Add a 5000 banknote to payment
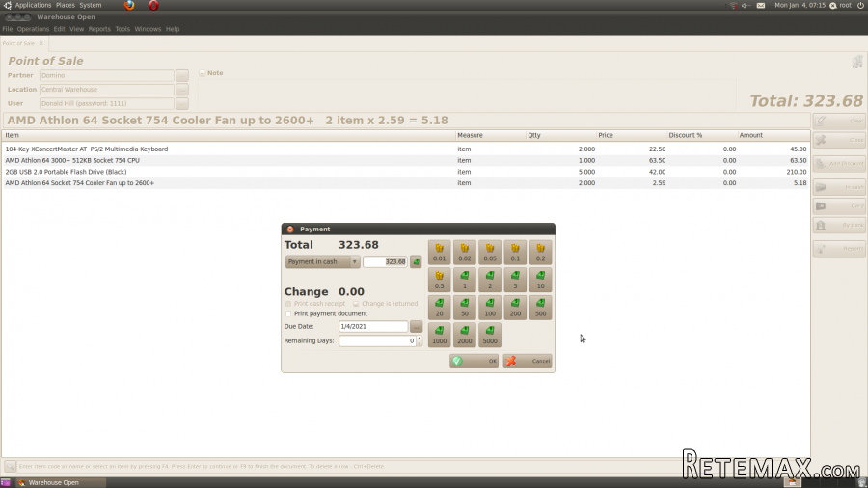868x488 pixels. [490, 335]
